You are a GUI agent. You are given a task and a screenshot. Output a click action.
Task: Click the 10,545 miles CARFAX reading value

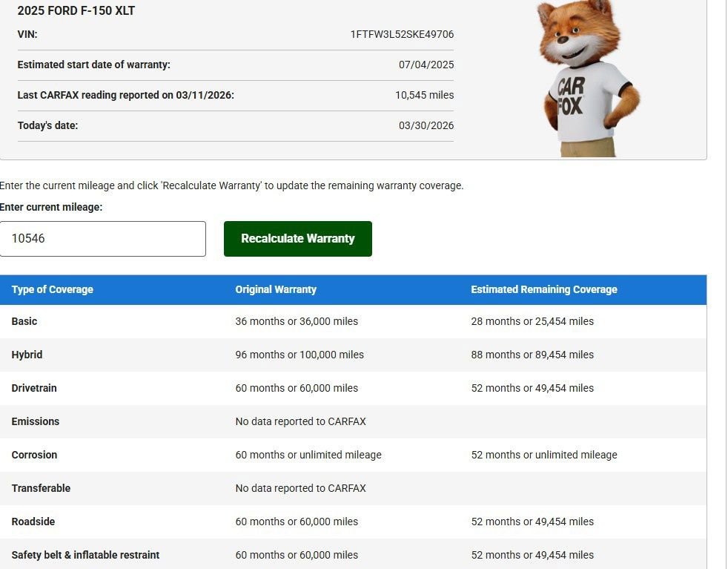[424, 95]
